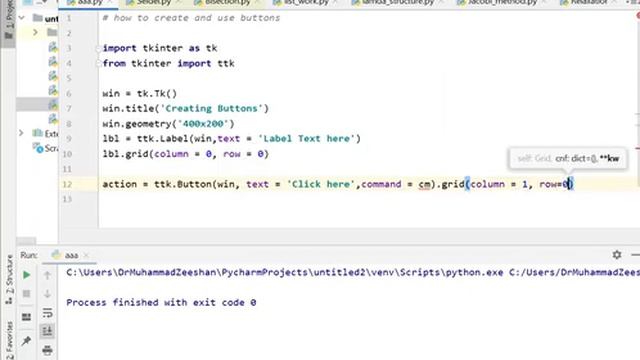Click the lbl.grid call on line 10
This screenshot has height=360, width=640.
(185, 154)
